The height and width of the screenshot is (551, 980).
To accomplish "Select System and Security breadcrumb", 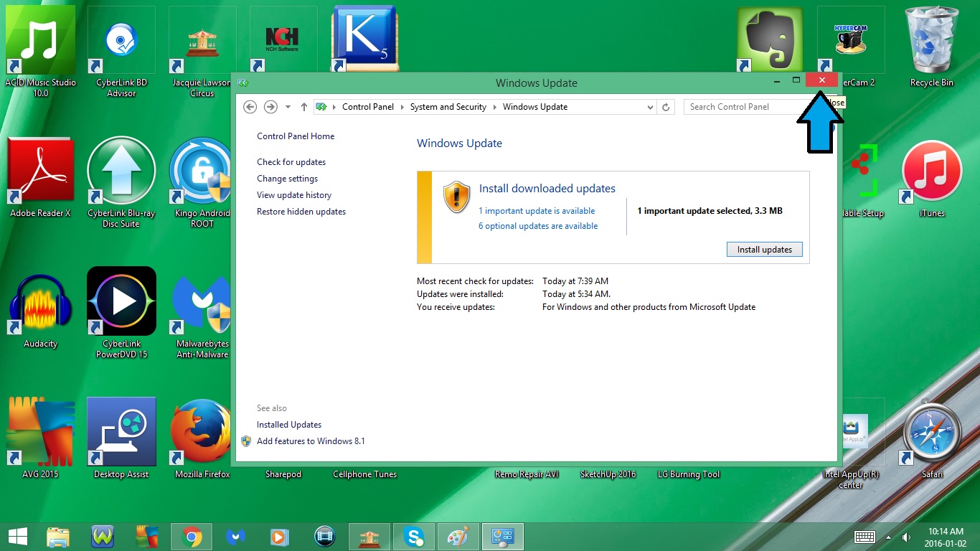I will pos(448,107).
